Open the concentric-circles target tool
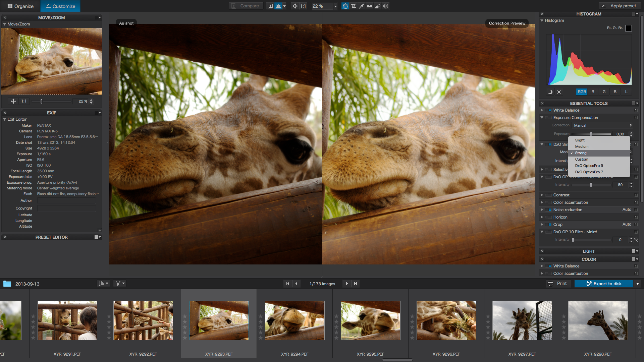 pos(386,6)
